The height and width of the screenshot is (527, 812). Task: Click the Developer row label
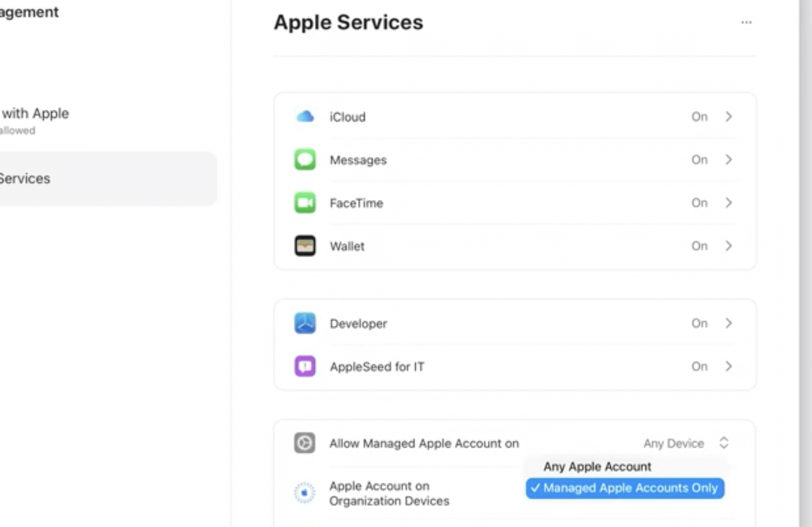pos(358,324)
